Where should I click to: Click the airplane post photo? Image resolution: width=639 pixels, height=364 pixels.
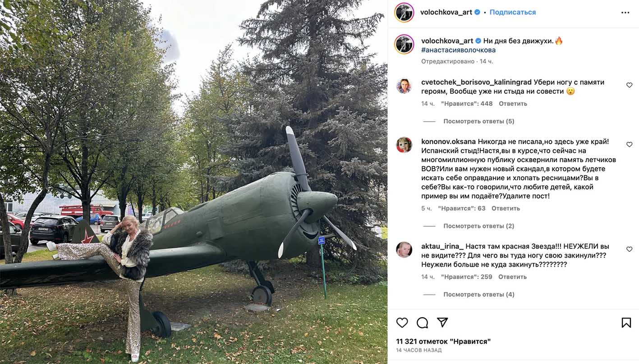coord(194,182)
